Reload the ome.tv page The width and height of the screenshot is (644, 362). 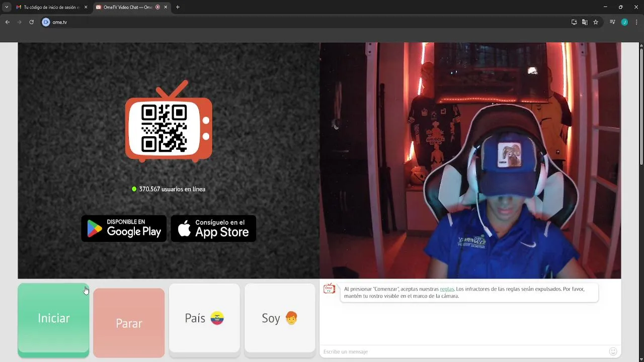31,22
